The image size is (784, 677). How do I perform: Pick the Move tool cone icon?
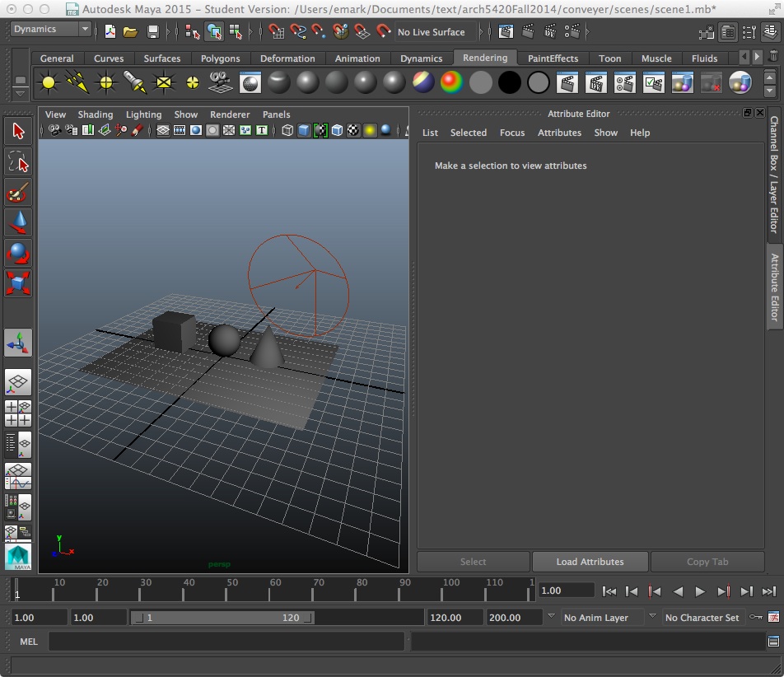(18, 222)
